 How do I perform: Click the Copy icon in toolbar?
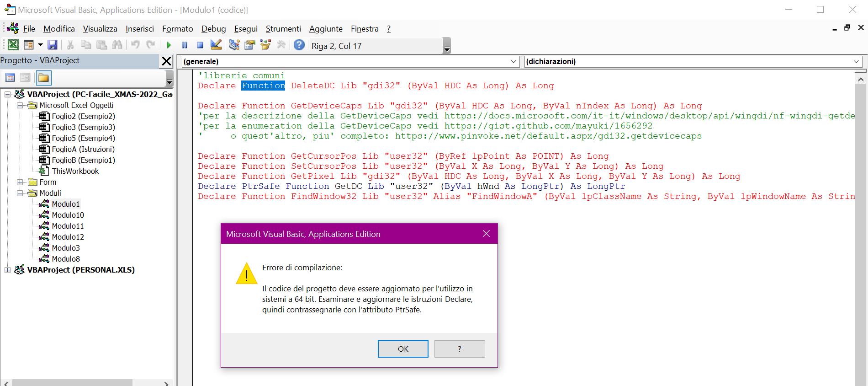86,45
